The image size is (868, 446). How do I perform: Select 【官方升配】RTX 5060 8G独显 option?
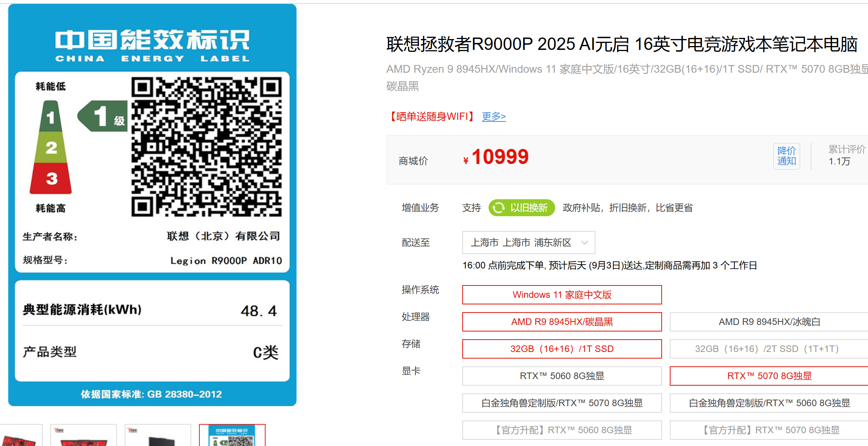[x=562, y=430]
